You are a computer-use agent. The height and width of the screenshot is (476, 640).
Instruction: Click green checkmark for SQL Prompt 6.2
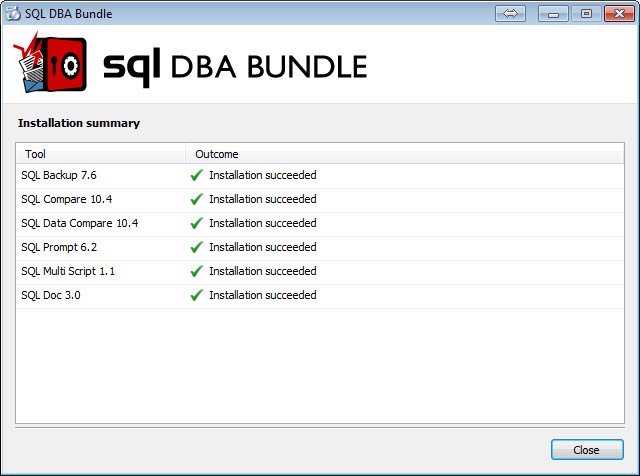click(197, 247)
